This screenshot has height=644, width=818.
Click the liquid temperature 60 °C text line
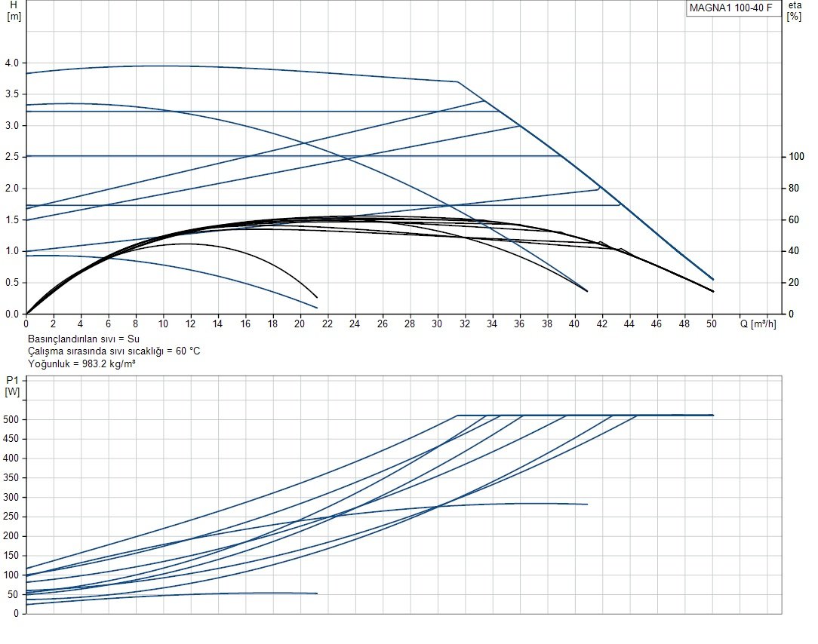tap(114, 351)
